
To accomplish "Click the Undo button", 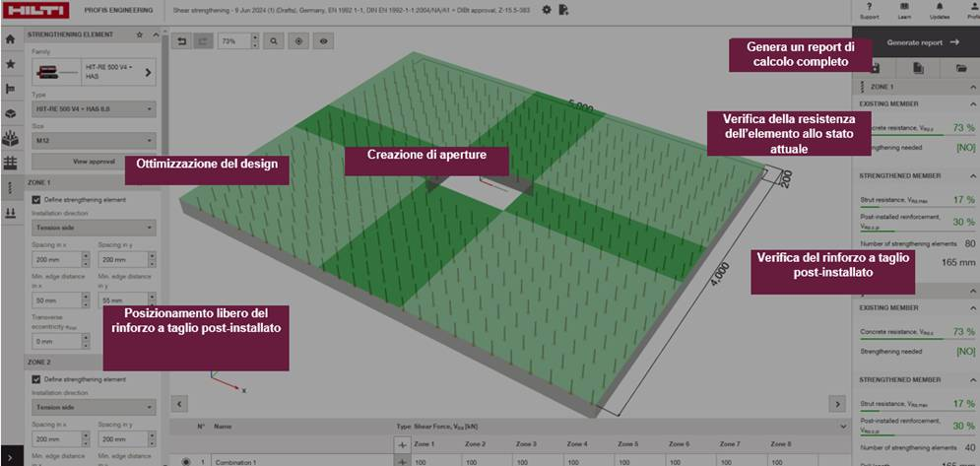I will [182, 41].
